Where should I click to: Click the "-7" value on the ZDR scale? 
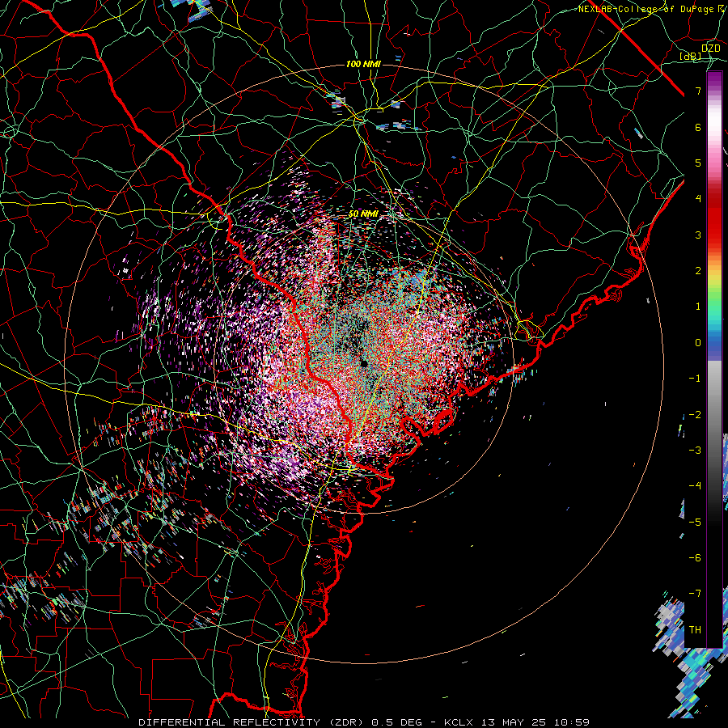[x=695, y=594]
